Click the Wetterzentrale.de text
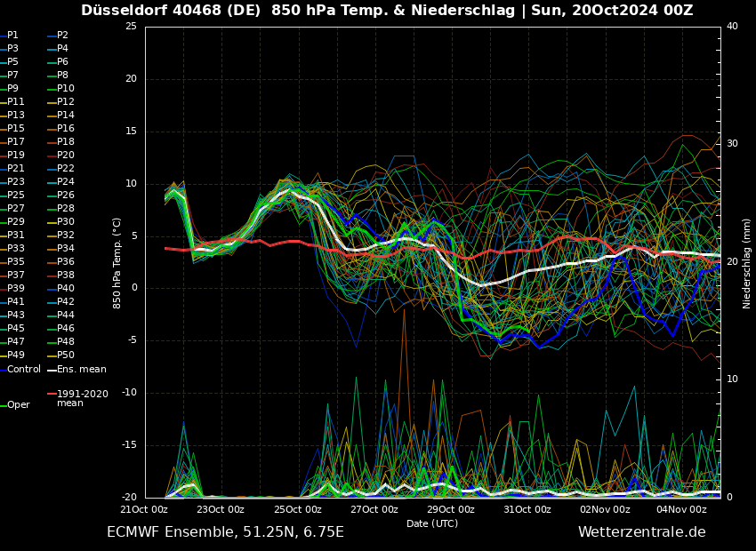Screen dimensions: 756x551 (x=641, y=532)
